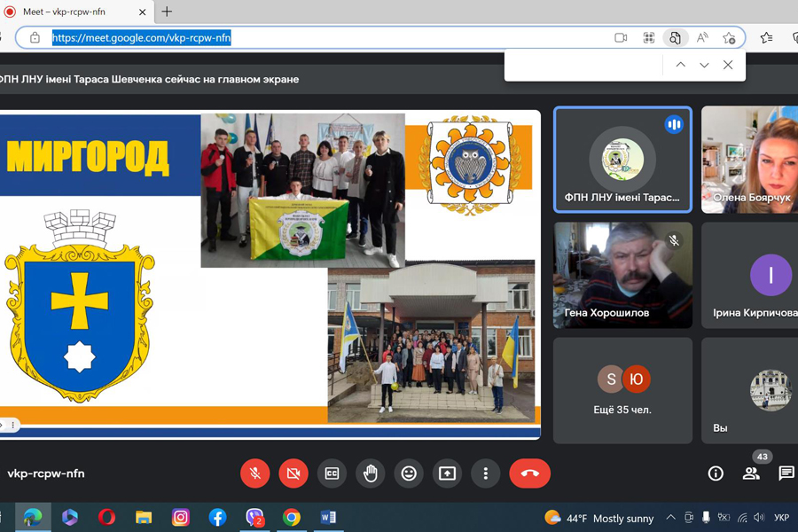798x532 pixels.
Task: Open the emoji reactions button
Action: point(409,473)
